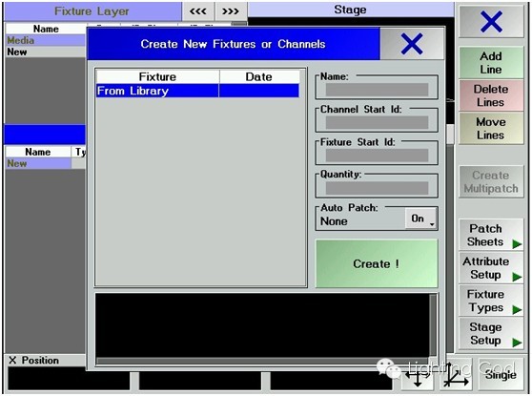Screen dimensions: 532x396
Task: Click the top-right blue X button
Action: click(x=491, y=21)
